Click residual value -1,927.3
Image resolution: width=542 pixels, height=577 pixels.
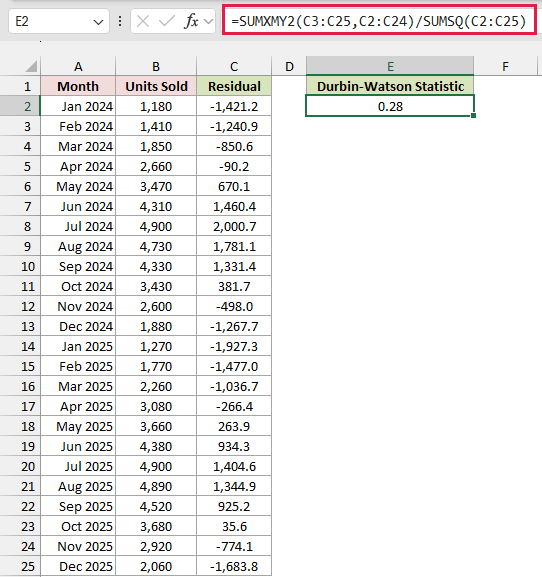(234, 346)
